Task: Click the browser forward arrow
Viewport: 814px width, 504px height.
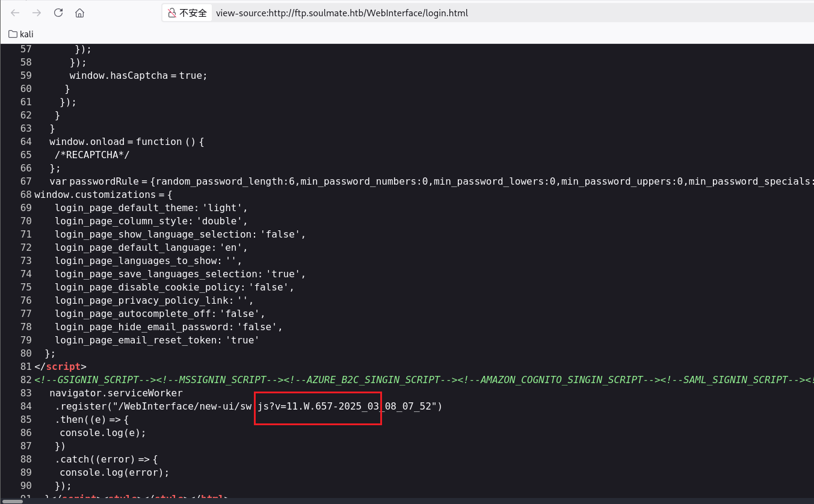Action: pos(37,13)
